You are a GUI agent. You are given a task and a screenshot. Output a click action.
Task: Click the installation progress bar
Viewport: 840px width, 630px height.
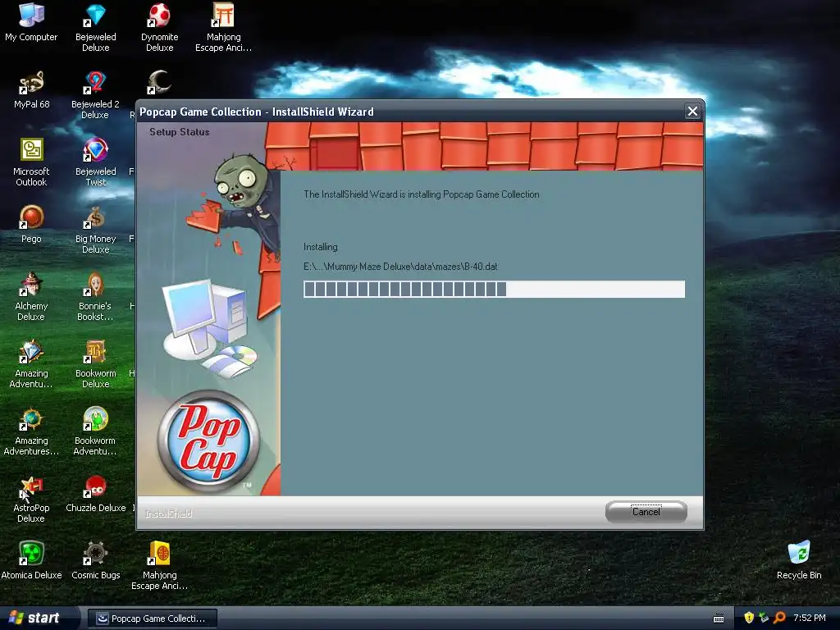pos(494,290)
